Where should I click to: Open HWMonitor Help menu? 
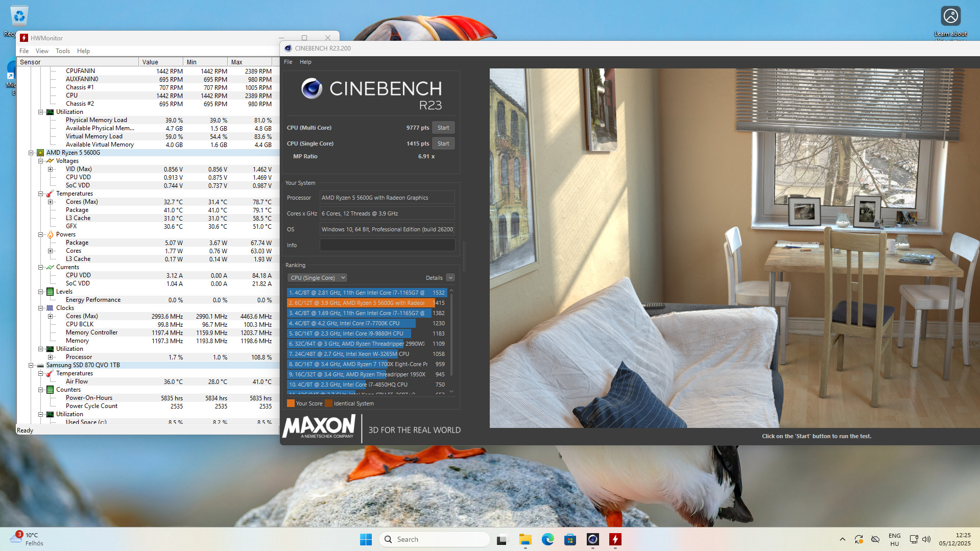tap(83, 51)
